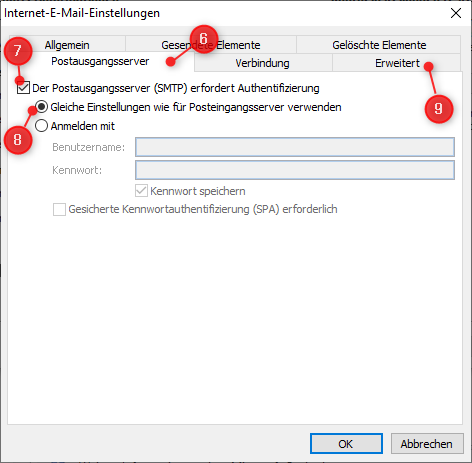Image resolution: width=472 pixels, height=463 pixels.
Task: Click the red annotation circle numbered 7
Action: point(18,51)
